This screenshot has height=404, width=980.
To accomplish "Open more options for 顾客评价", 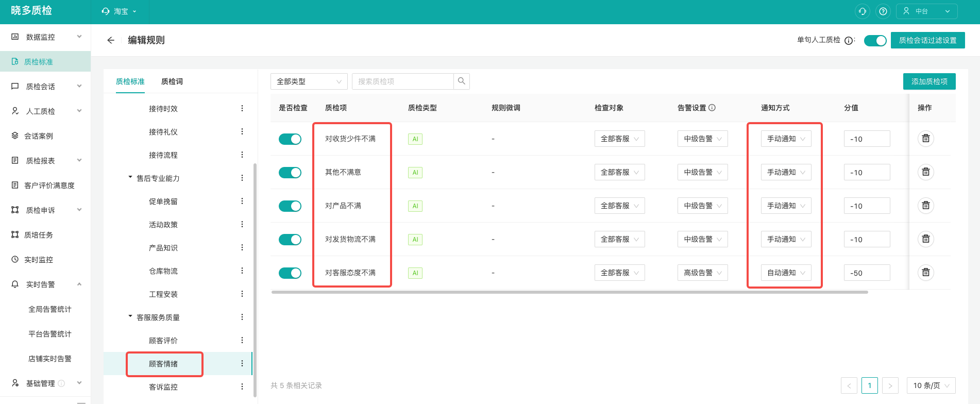I will point(242,340).
